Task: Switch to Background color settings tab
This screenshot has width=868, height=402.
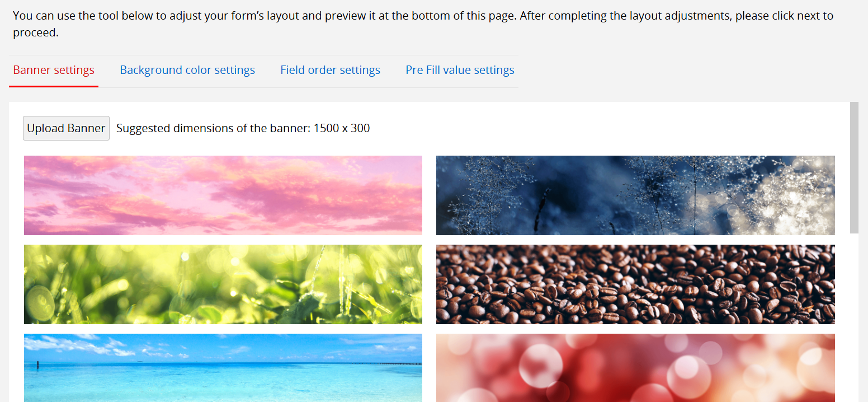Action: click(187, 71)
